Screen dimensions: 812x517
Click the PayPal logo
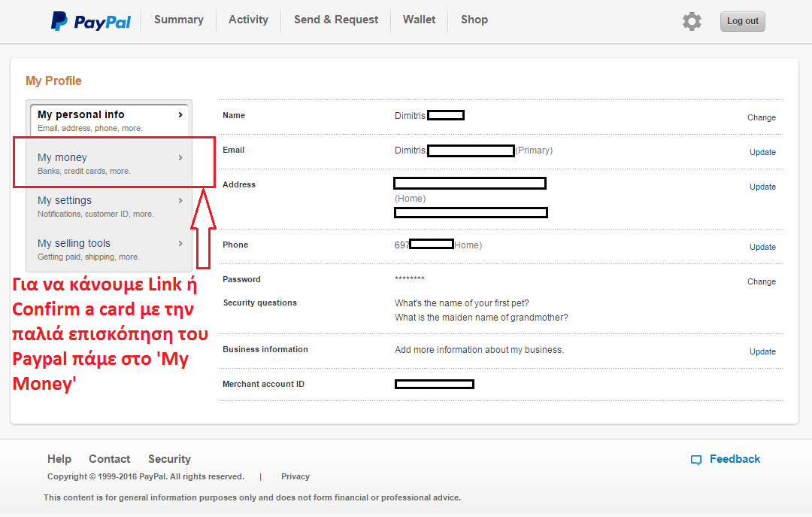(91, 21)
